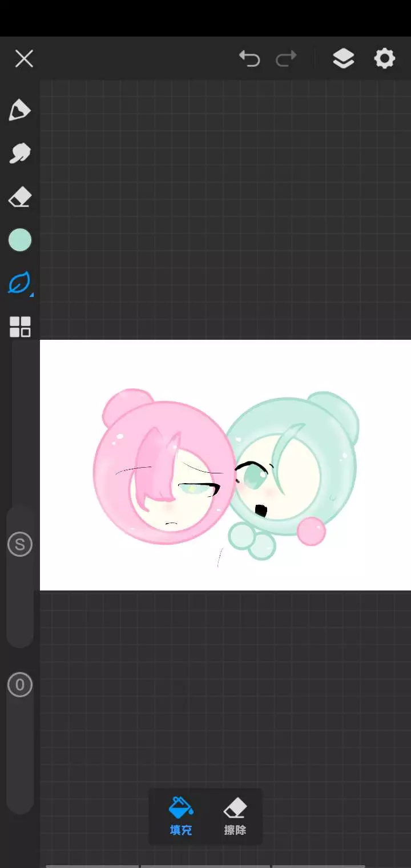Select the smudge finger tool
This screenshot has width=411, height=868.
point(19,154)
